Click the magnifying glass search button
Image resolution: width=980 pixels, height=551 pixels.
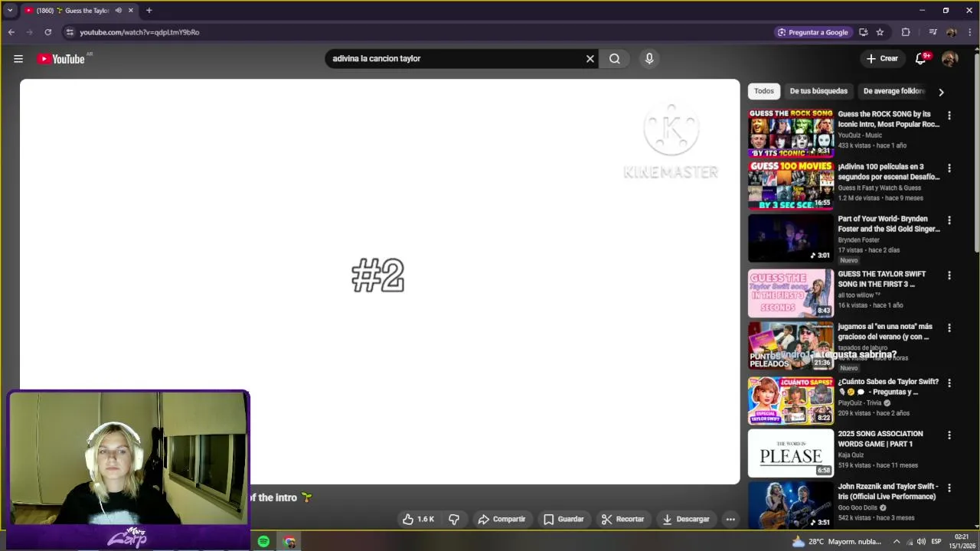(x=615, y=59)
